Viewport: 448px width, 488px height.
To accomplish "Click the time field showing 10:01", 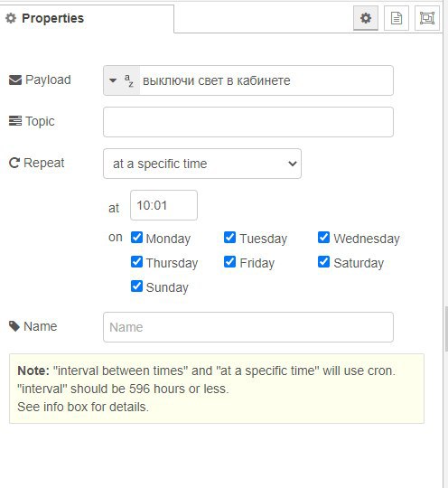I will pyautogui.click(x=163, y=205).
